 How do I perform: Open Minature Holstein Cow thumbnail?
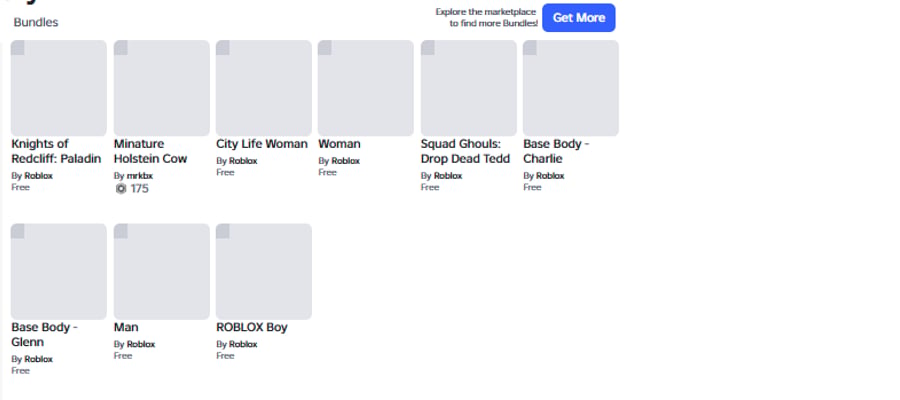[x=161, y=88]
